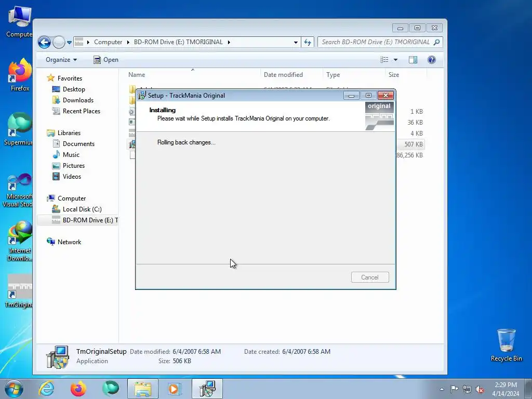Sort by the Size column header

pyautogui.click(x=394, y=75)
